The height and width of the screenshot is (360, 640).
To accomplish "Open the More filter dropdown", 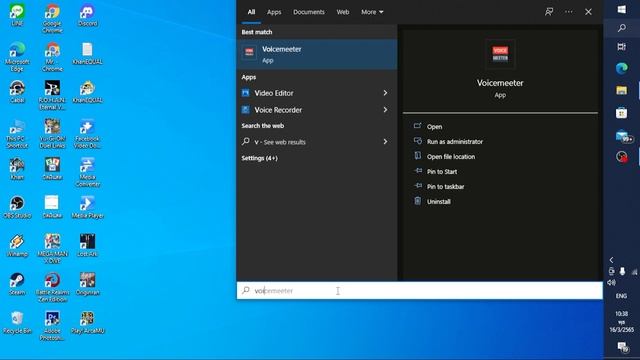I will (372, 12).
